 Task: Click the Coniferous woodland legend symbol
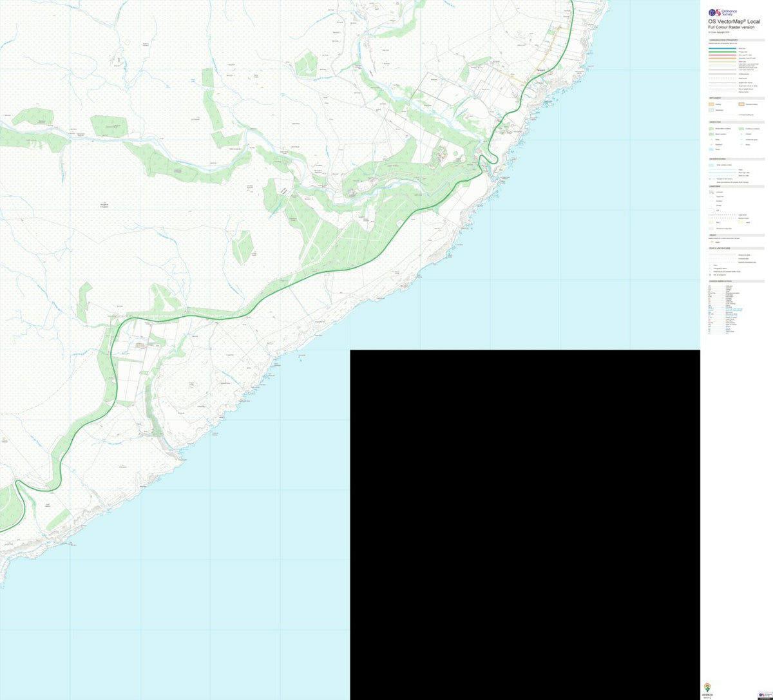(x=741, y=128)
